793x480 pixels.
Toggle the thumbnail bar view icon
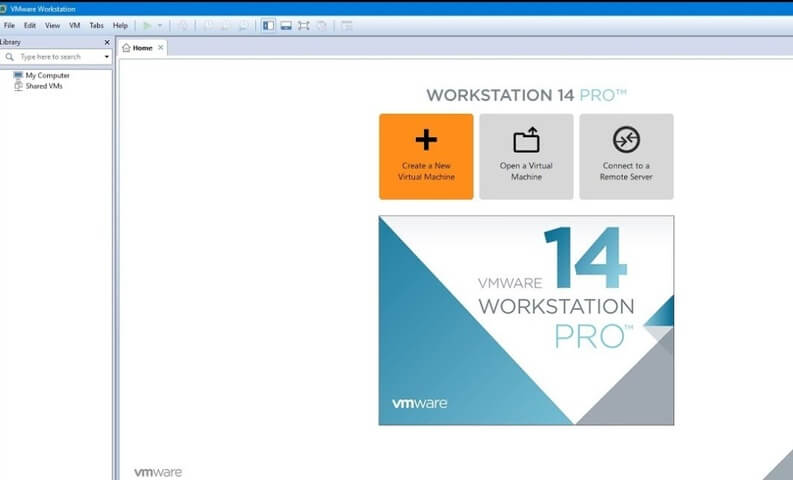tap(286, 25)
